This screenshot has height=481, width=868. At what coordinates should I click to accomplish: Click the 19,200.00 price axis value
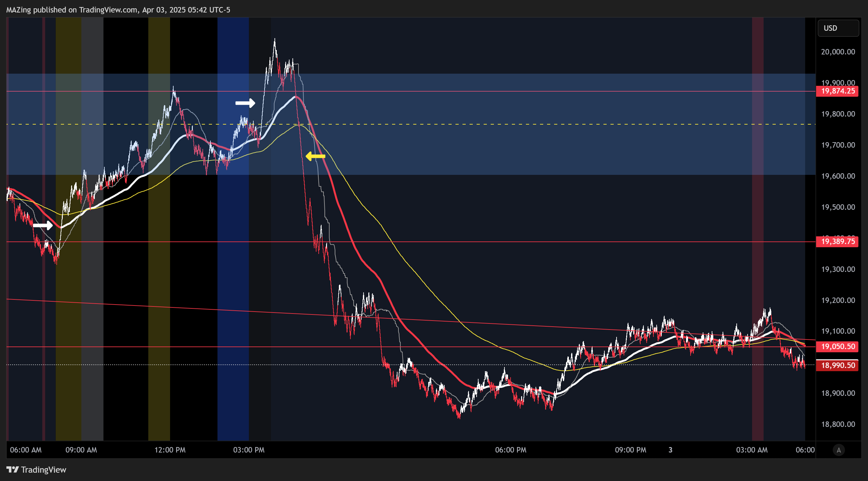coord(838,300)
